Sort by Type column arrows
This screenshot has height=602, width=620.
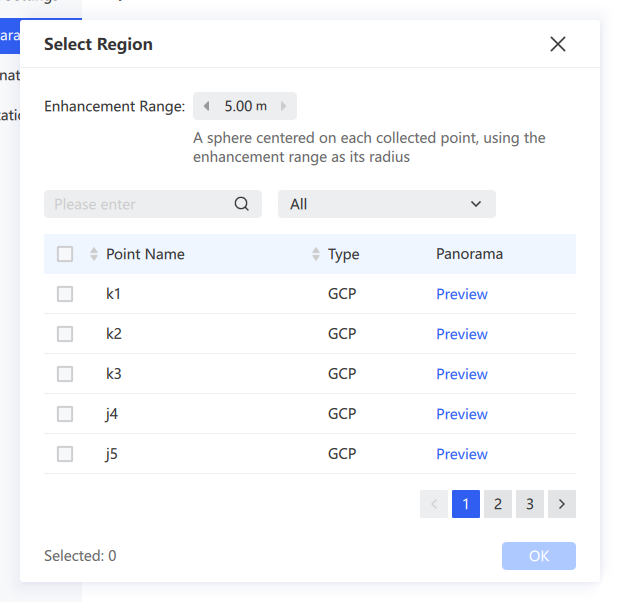pos(316,254)
